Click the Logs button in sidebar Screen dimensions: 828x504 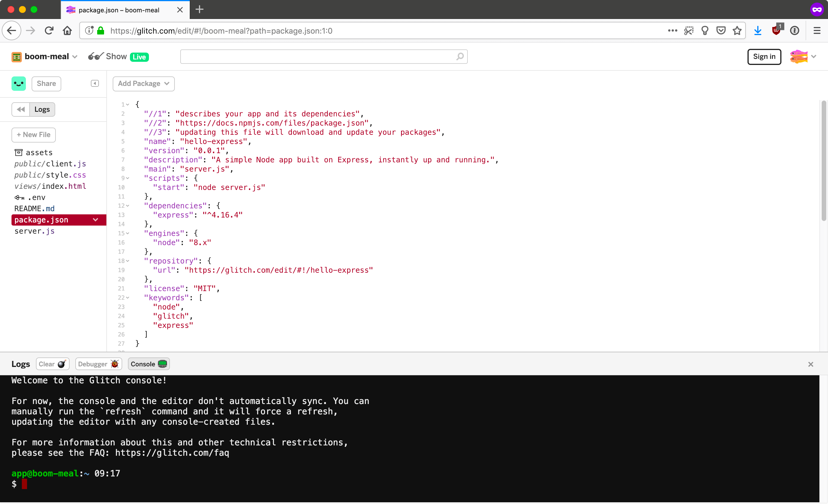pyautogui.click(x=42, y=109)
